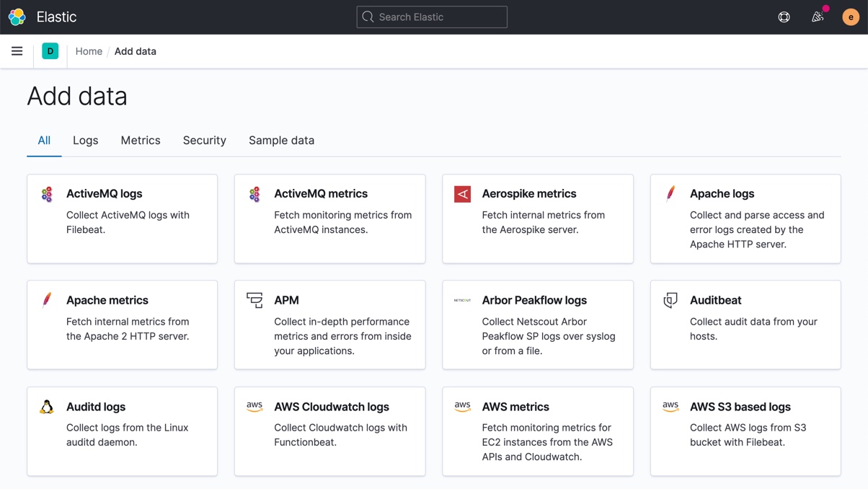Click the ActiveMQ logs icon
The height and width of the screenshot is (489, 868).
tap(47, 194)
